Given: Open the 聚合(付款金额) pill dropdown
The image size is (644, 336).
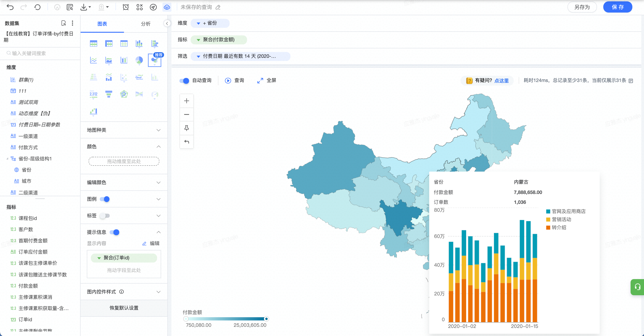Looking at the screenshot, I should point(198,40).
